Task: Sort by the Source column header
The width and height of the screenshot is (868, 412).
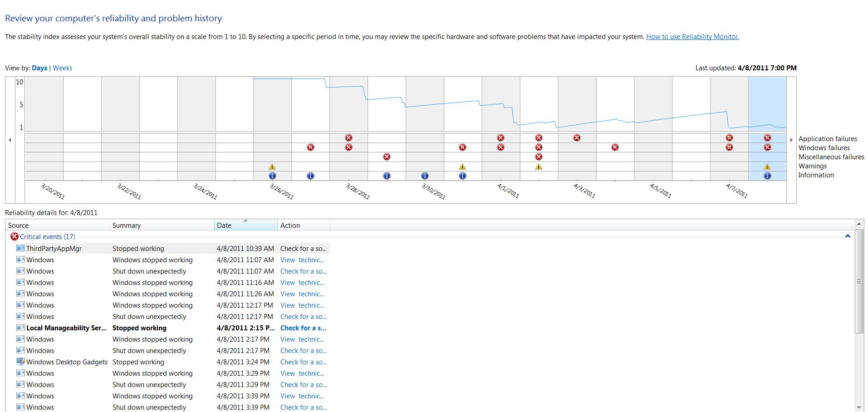Action: pos(57,225)
